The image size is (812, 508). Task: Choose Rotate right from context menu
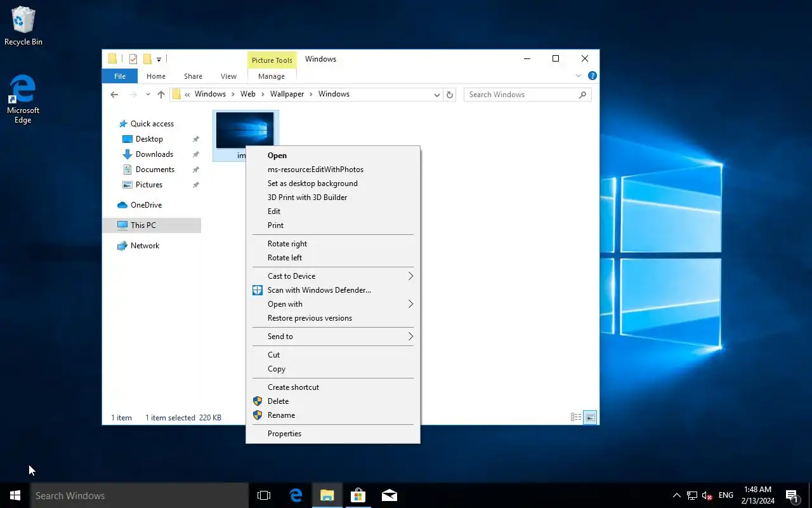333,244
